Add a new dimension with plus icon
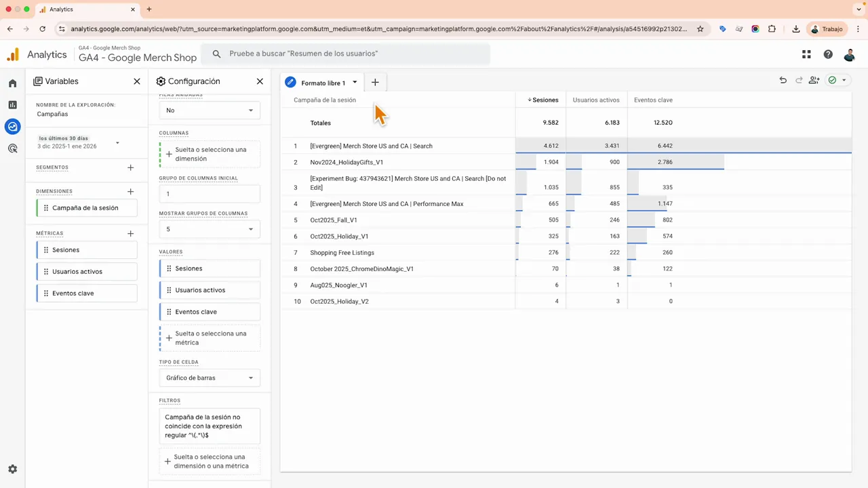 pyautogui.click(x=131, y=192)
